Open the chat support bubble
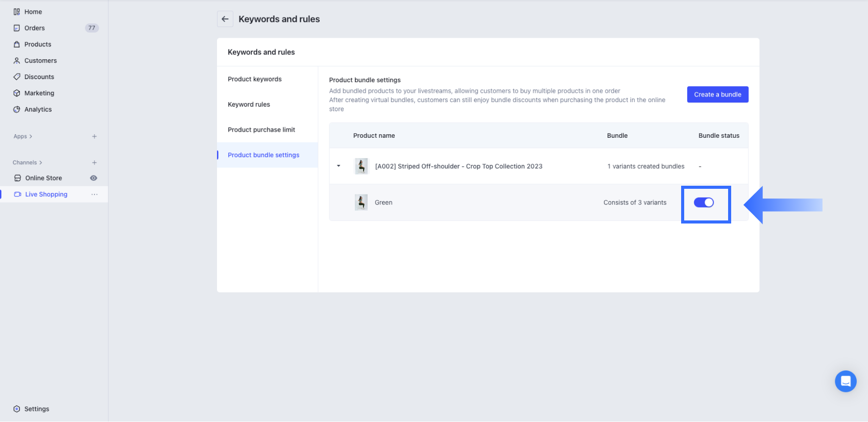Screen dimensions: 868x422 point(845,381)
